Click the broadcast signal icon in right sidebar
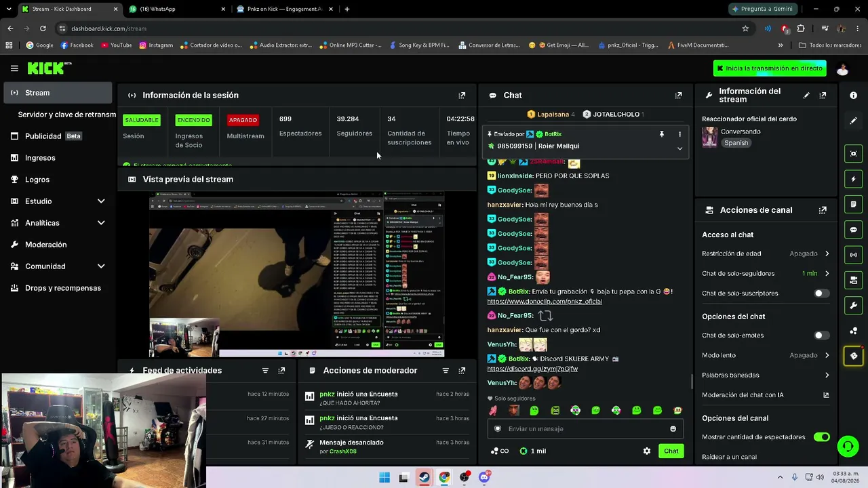868x488 pixels. [x=854, y=255]
